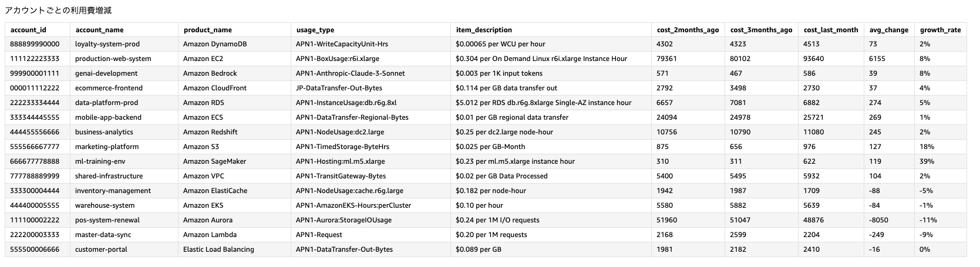Click the Amazon SageMaker product cell
The height and width of the screenshot is (267, 980).
[214, 161]
